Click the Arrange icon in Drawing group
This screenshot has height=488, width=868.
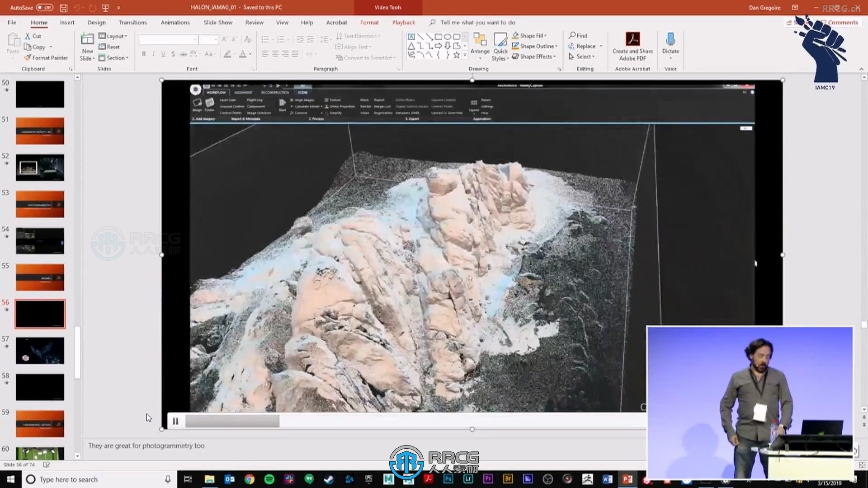[480, 40]
